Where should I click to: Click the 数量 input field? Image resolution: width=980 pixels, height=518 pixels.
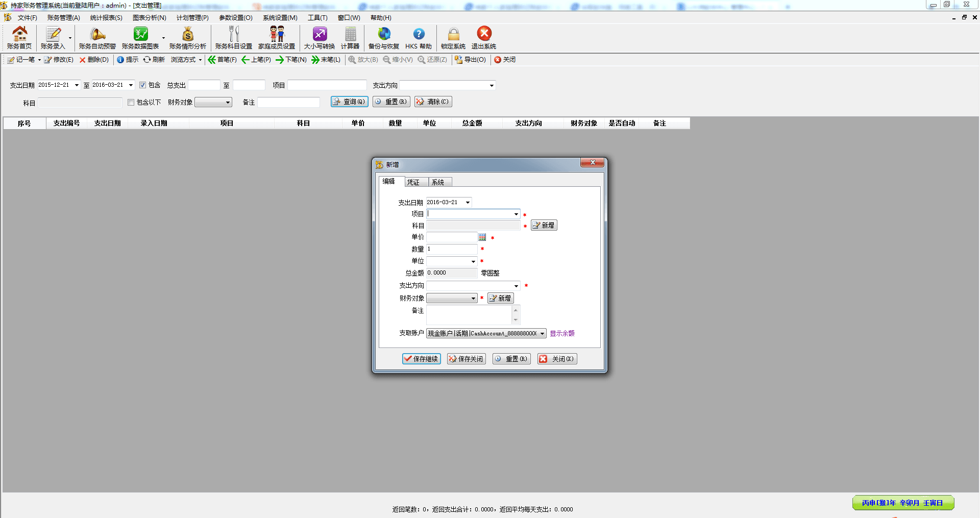(x=452, y=249)
